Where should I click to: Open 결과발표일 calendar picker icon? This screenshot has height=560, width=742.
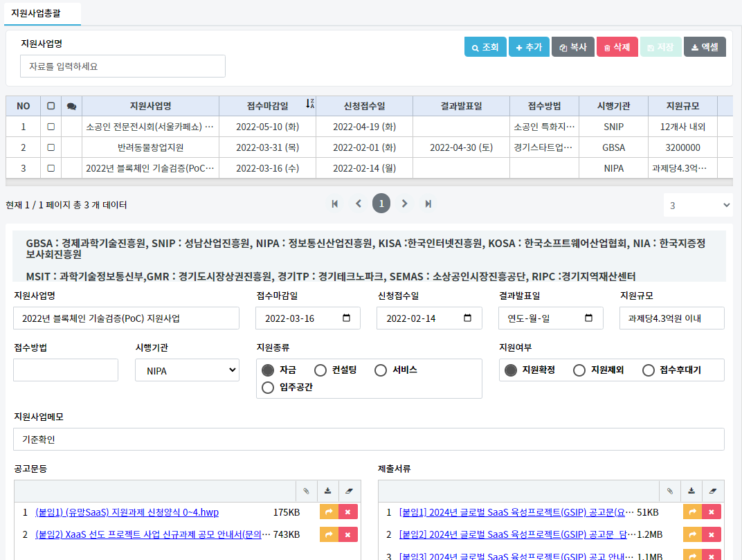click(x=588, y=318)
